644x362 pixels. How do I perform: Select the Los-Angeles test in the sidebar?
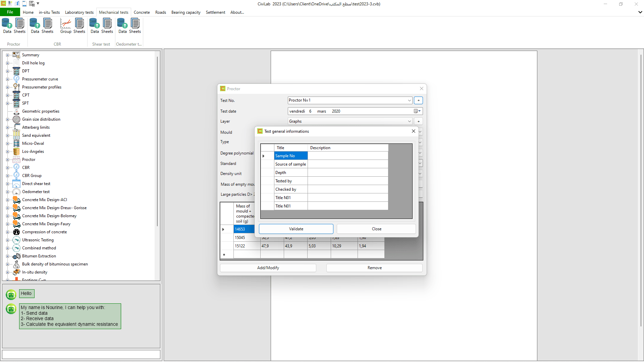[33, 151]
